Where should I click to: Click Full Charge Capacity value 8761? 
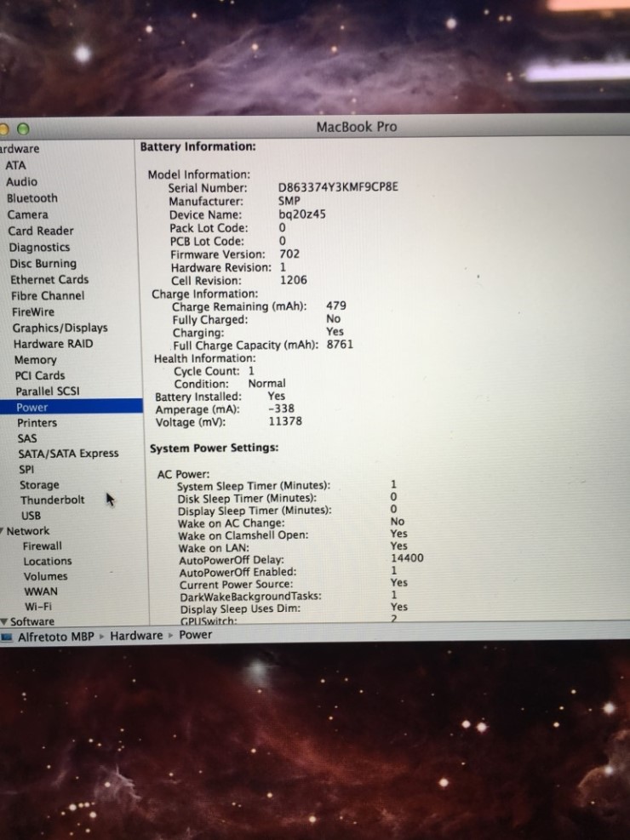point(341,345)
